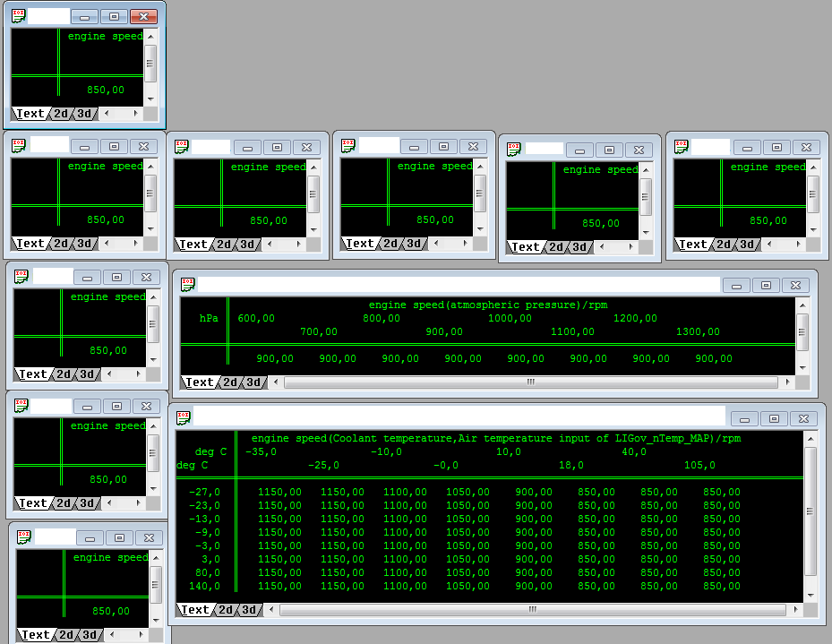Minimize the atmospheric pressure window
The height and width of the screenshot is (644, 832).
pyautogui.click(x=736, y=286)
